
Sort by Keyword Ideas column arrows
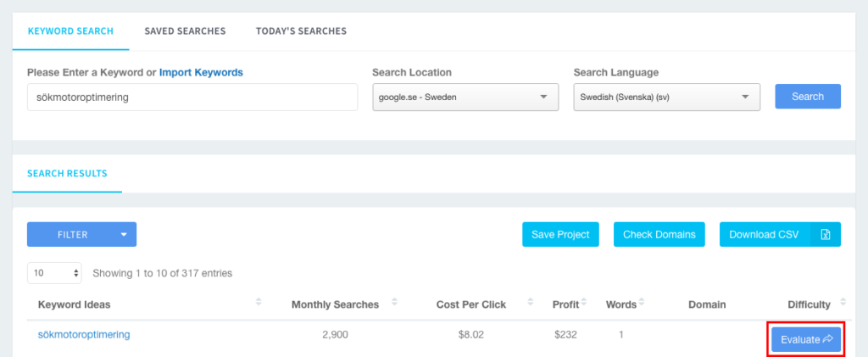tap(258, 302)
